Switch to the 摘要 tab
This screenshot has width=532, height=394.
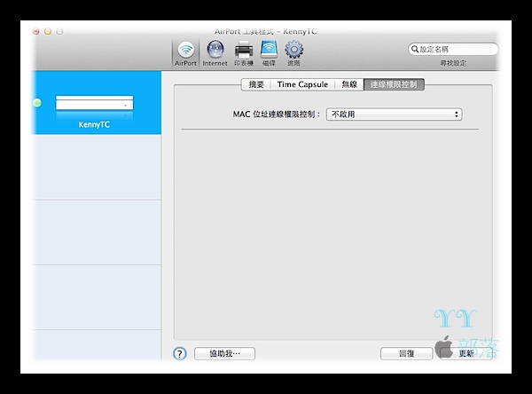click(x=256, y=84)
